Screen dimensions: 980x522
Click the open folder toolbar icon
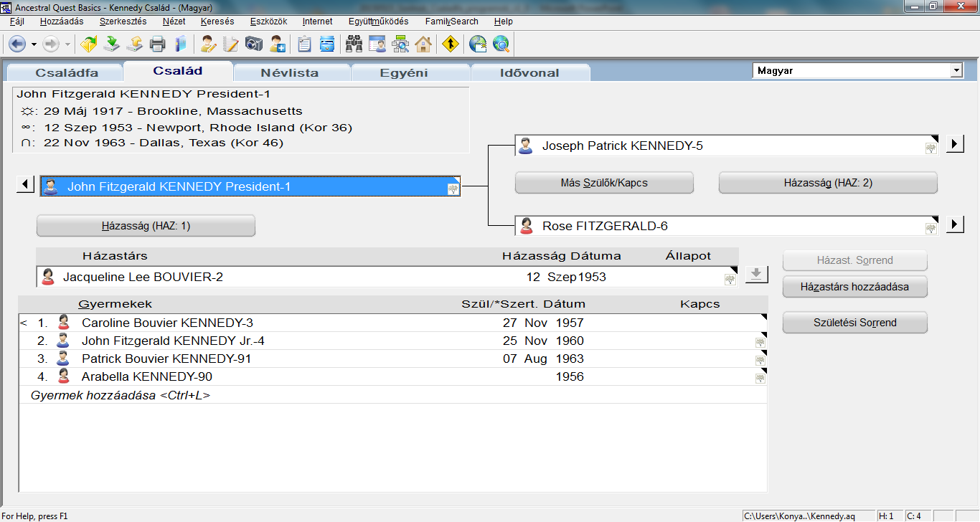tap(88, 44)
